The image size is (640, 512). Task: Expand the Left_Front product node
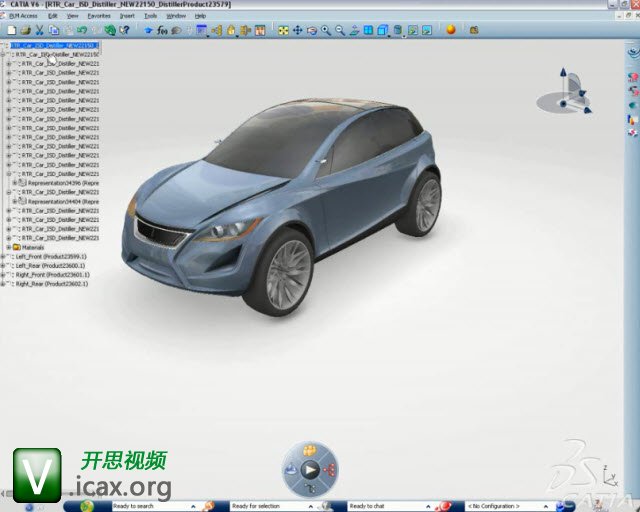[x=3, y=256]
